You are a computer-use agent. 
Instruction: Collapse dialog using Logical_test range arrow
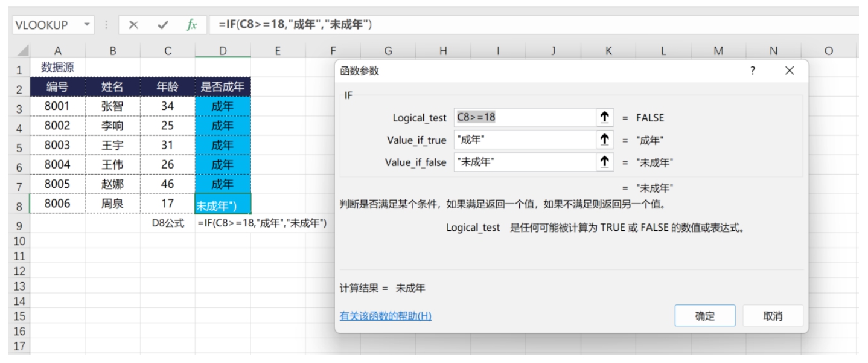[604, 118]
